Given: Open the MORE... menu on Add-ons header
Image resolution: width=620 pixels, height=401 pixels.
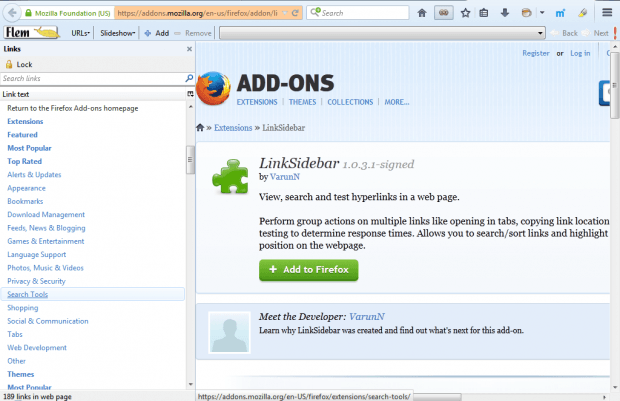Looking at the screenshot, I should (397, 102).
